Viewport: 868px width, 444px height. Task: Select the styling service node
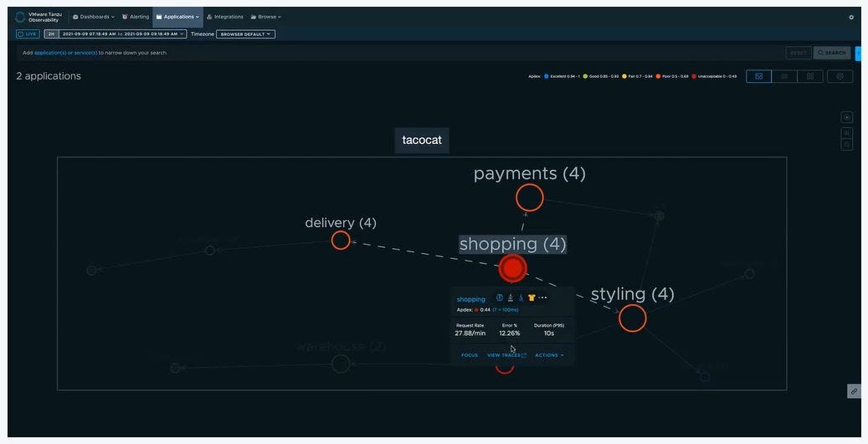coord(632,318)
